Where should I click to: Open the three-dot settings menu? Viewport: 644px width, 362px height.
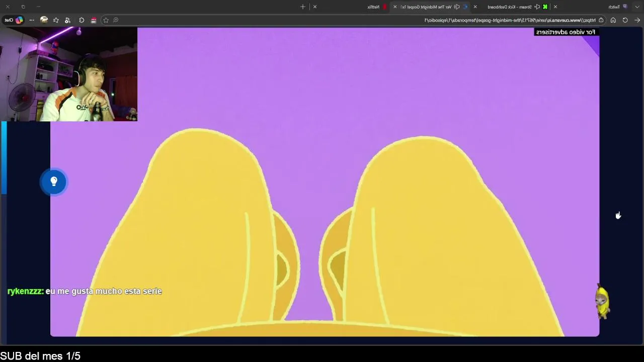(x=32, y=20)
